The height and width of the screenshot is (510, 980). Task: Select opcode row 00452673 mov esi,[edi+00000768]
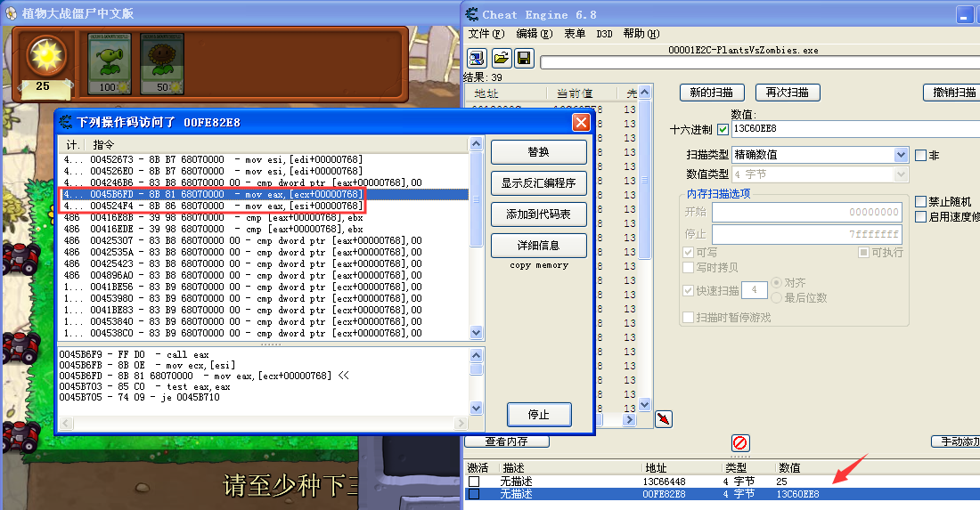pyautogui.click(x=263, y=159)
